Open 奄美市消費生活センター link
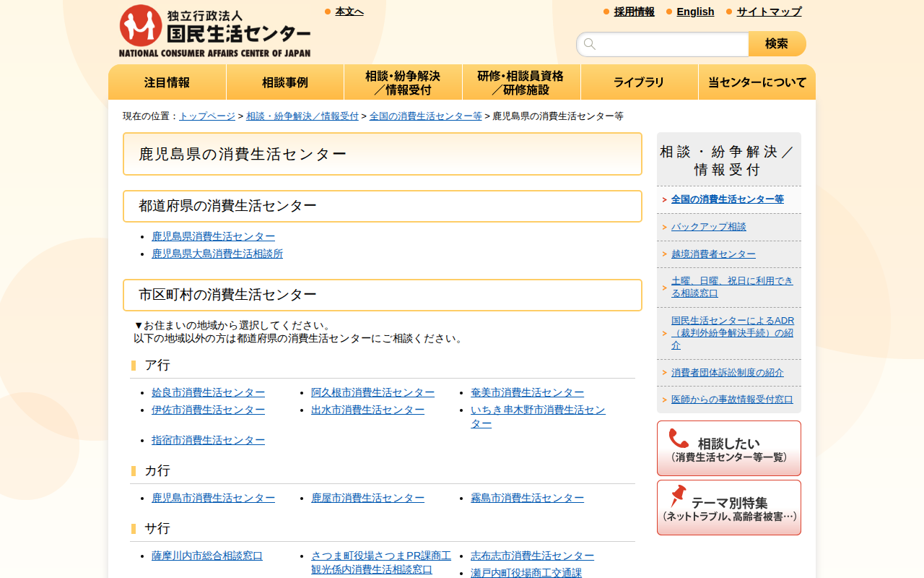This screenshot has height=578, width=924. coord(528,392)
